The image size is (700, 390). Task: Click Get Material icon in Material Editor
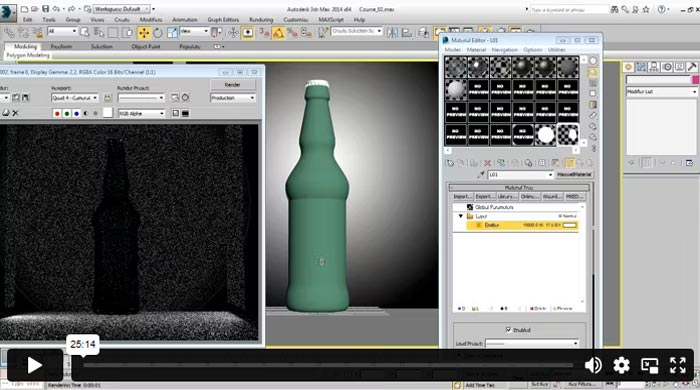[x=450, y=163]
